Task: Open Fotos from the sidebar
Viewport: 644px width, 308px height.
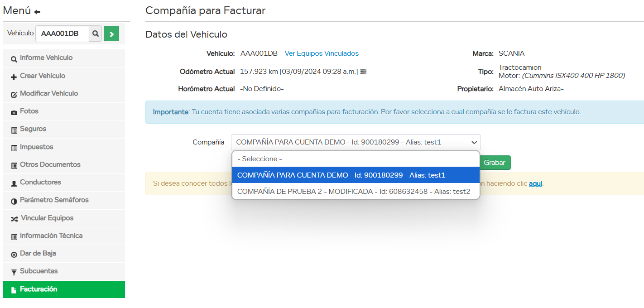Action: (29, 111)
